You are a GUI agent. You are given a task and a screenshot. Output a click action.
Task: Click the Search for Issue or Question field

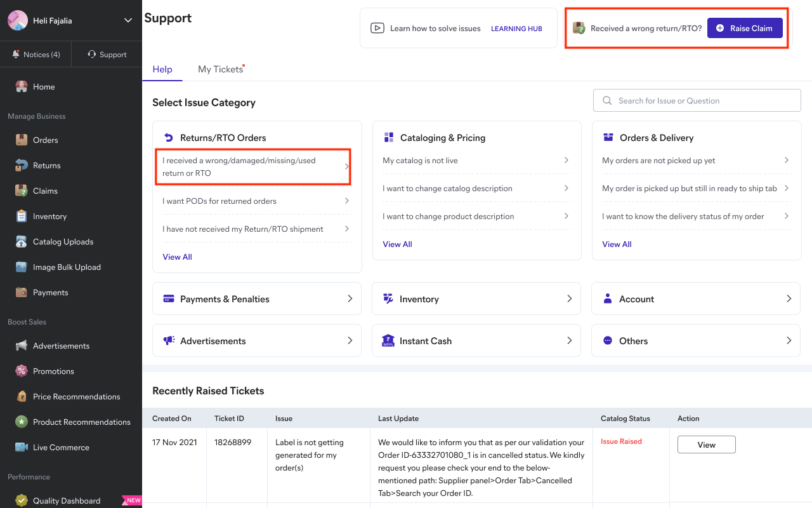[697, 100]
